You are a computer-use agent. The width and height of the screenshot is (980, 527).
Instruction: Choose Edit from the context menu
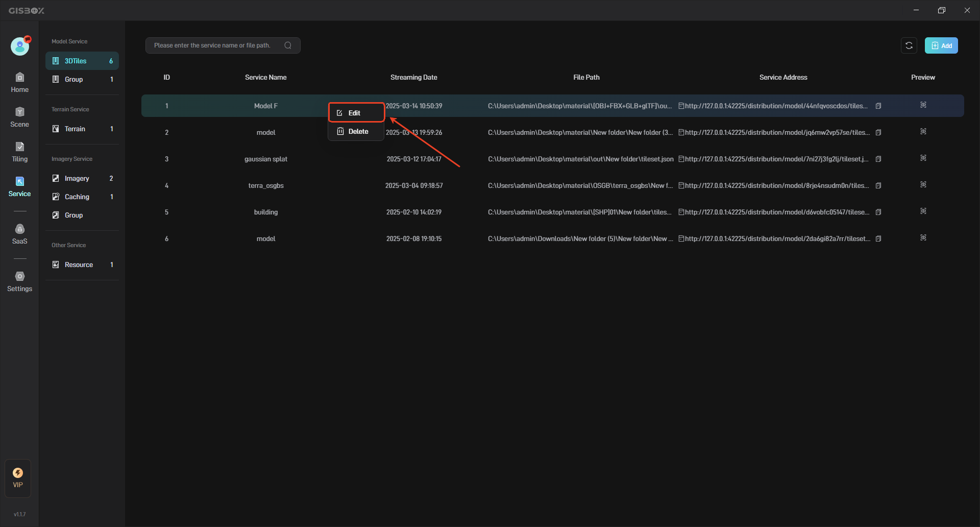[356, 113]
